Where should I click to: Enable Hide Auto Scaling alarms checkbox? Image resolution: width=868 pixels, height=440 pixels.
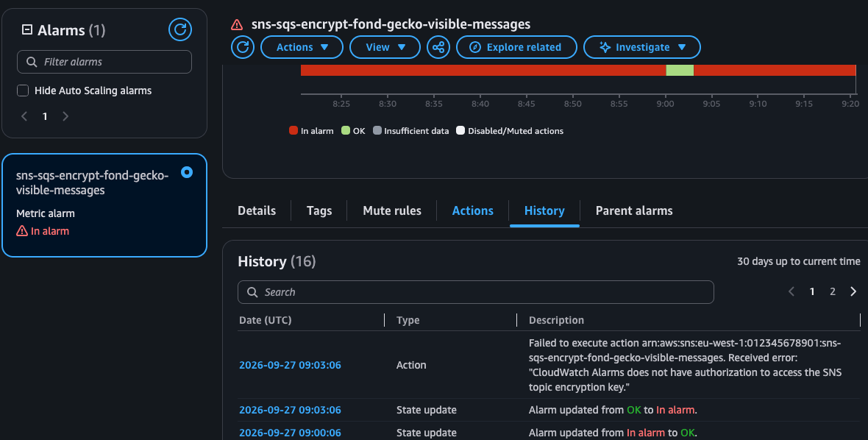pyautogui.click(x=23, y=91)
